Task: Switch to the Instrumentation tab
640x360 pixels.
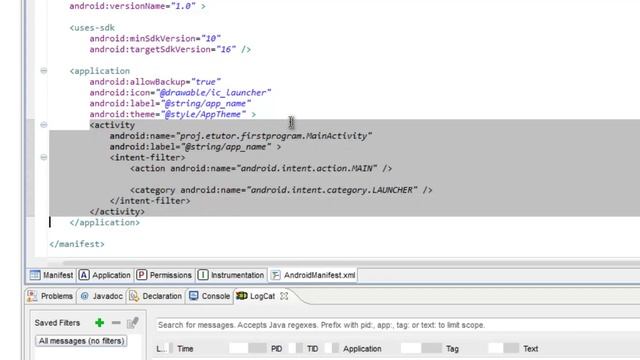Action: [x=231, y=275]
